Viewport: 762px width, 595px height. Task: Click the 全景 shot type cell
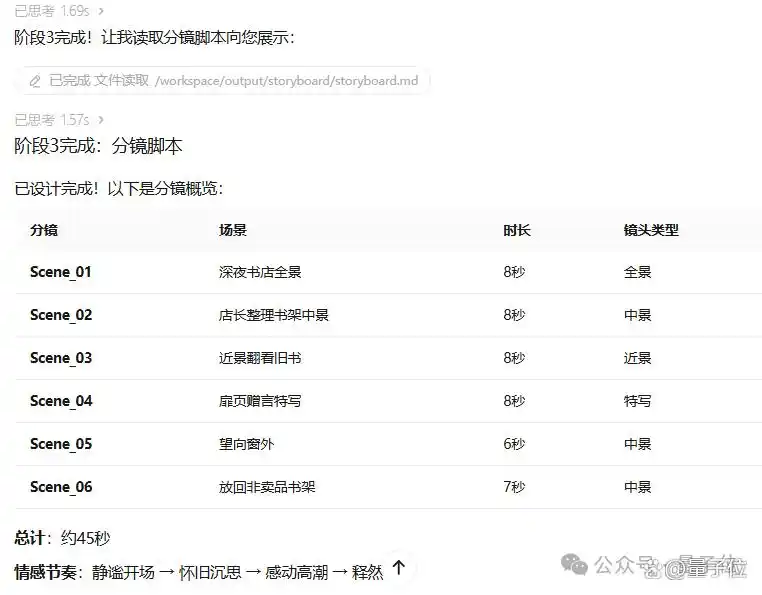(637, 272)
